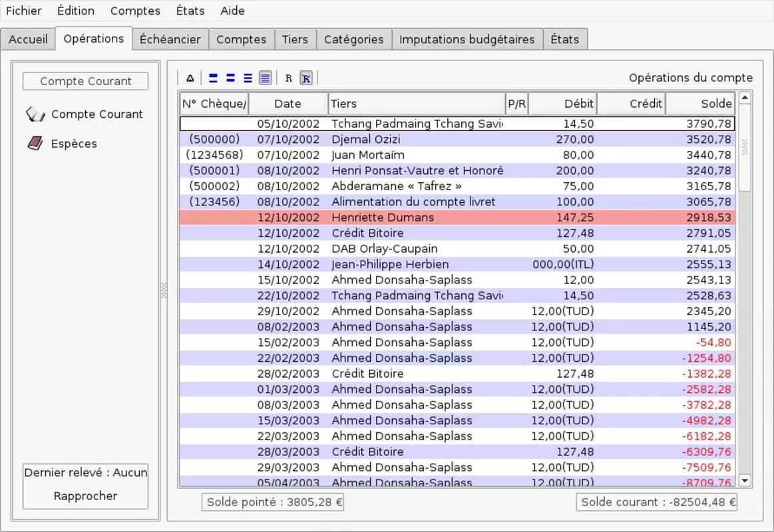Click the Solde pointé : 3805,28 € label
The height and width of the screenshot is (532, 774).
272,503
